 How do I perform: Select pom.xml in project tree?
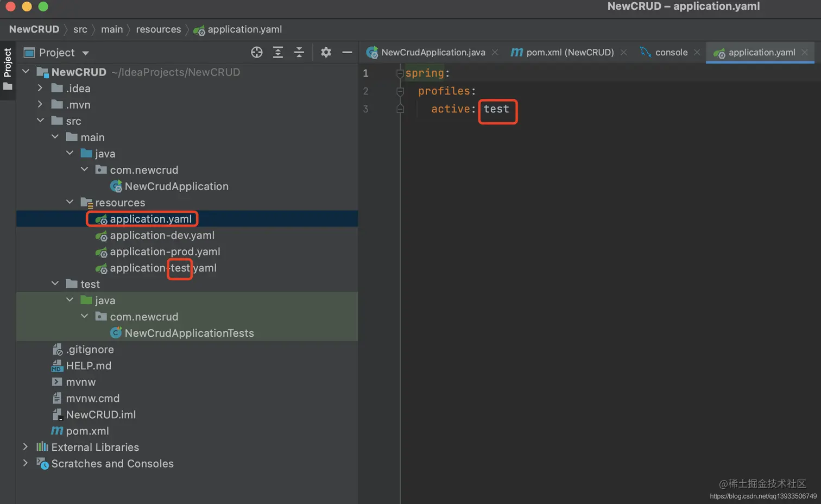click(x=87, y=431)
